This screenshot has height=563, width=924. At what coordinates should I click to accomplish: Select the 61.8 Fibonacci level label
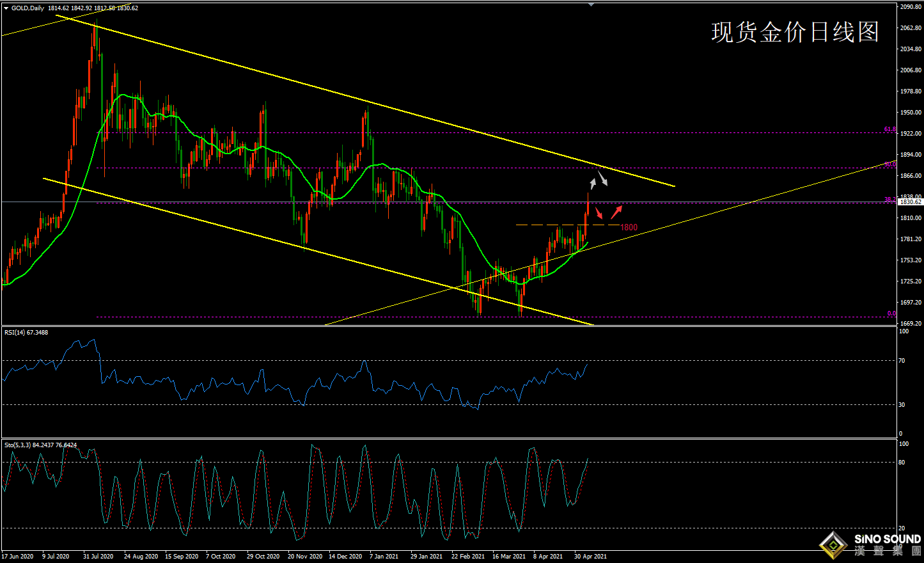tap(889, 130)
